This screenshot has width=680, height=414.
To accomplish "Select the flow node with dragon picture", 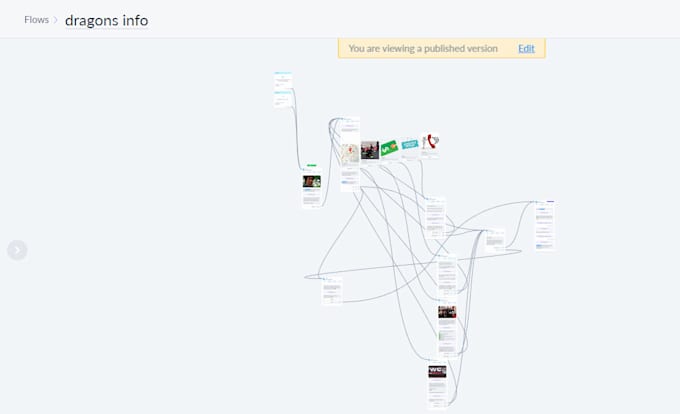I will (312, 186).
